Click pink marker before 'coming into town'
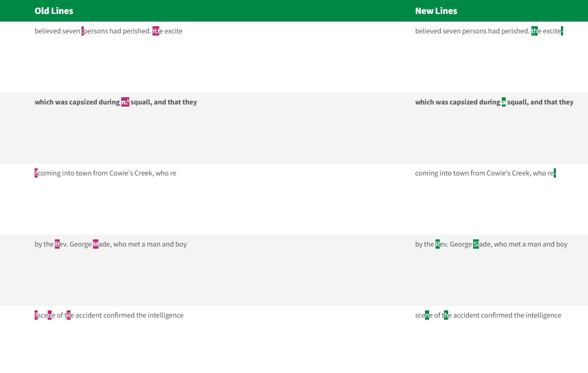The height and width of the screenshot is (373, 588). (x=36, y=173)
